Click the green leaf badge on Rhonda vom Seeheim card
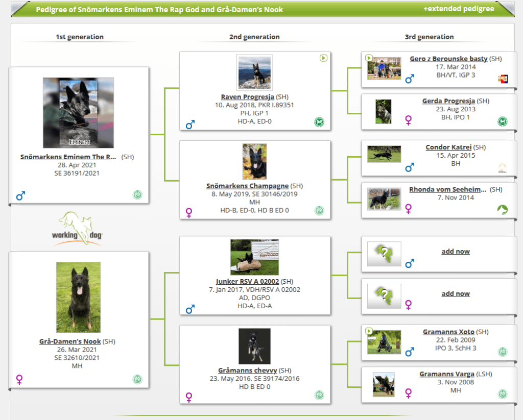 click(x=503, y=209)
